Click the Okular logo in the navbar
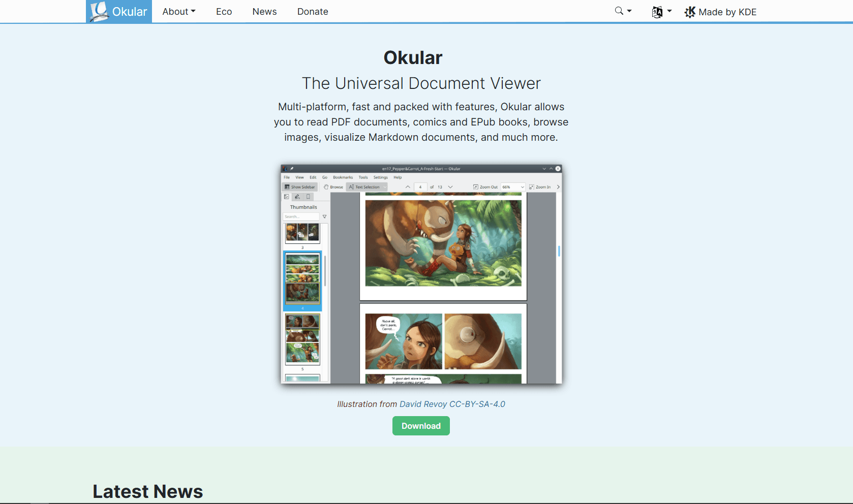Screen dimensions: 853x504 click(x=119, y=11)
